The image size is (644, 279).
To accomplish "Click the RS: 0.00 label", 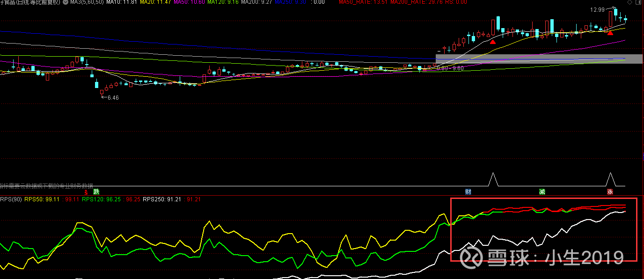I will coord(456,2).
